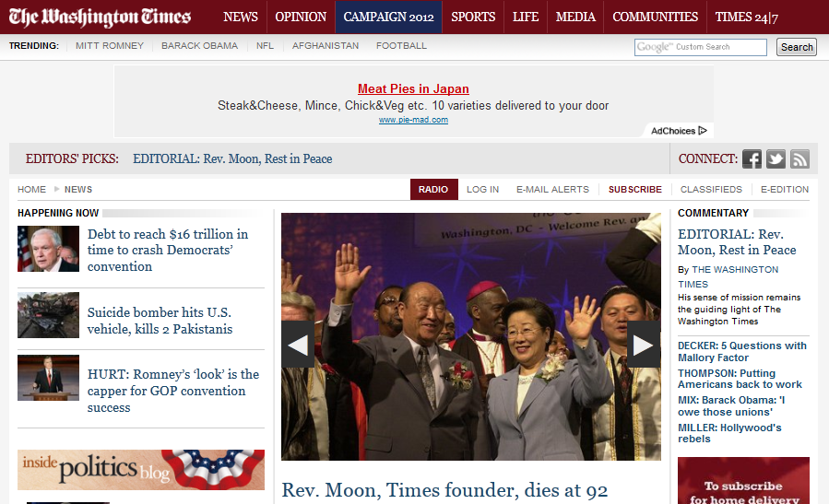
Task: Select trending topic Mitt Romney
Action: point(110,46)
